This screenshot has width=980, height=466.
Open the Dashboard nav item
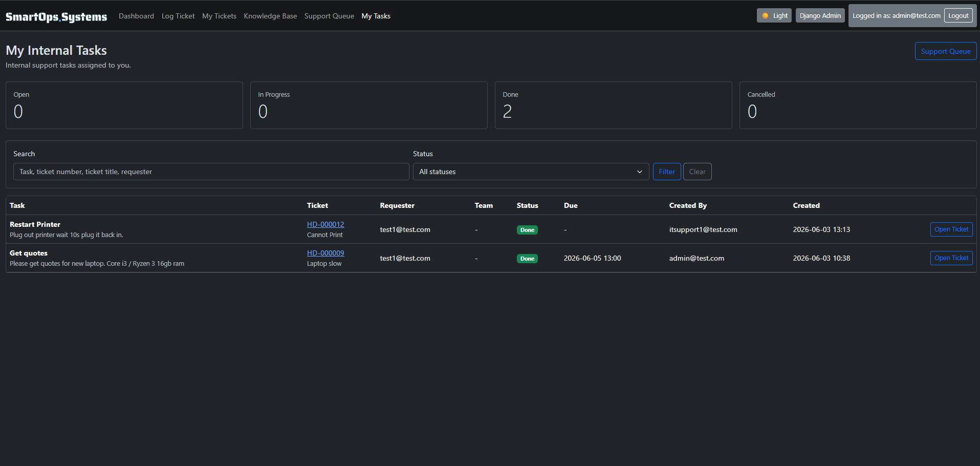(x=136, y=16)
